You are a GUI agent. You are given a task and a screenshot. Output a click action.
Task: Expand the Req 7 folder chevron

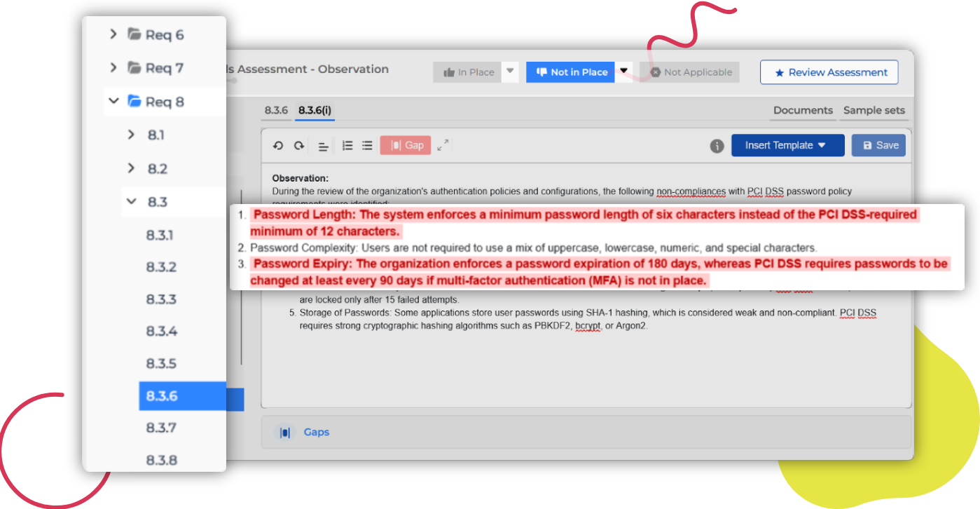pyautogui.click(x=113, y=67)
